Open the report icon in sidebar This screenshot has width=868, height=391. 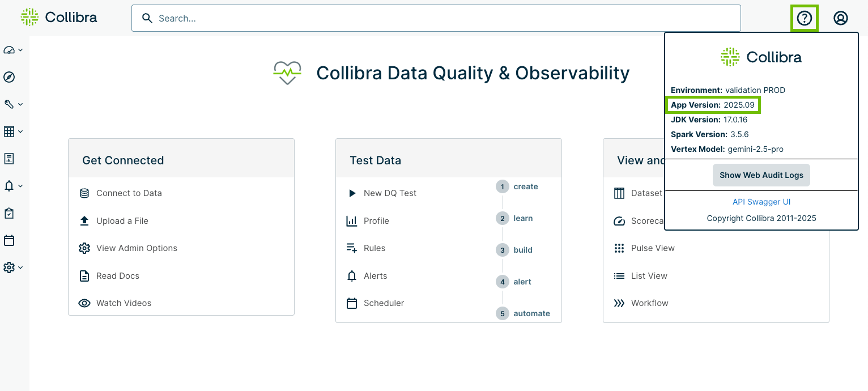tap(9, 159)
